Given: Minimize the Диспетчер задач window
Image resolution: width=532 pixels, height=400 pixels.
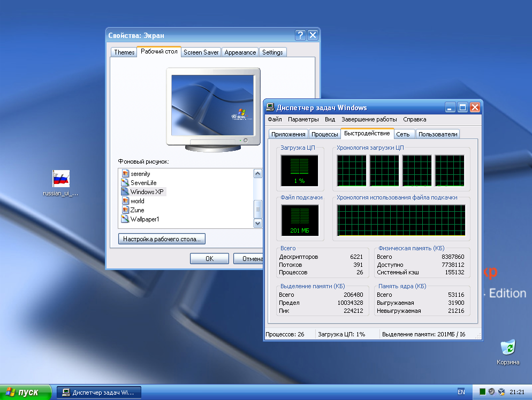Looking at the screenshot, I should point(450,107).
